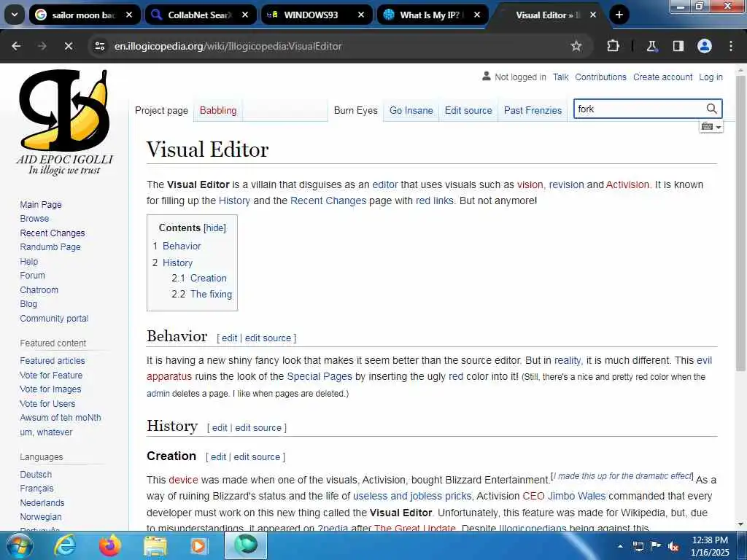
Task: Hide the Contents table via hide link
Action: point(215,227)
